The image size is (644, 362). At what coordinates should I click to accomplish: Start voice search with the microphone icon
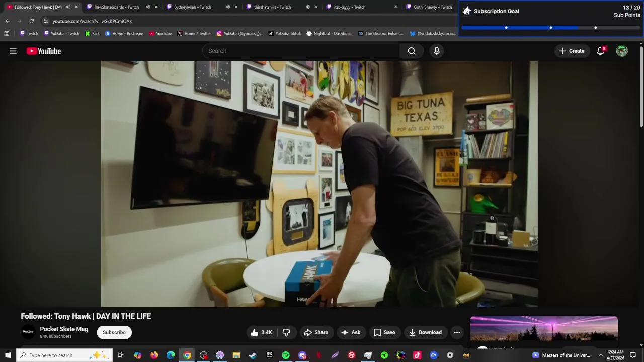pyautogui.click(x=437, y=51)
